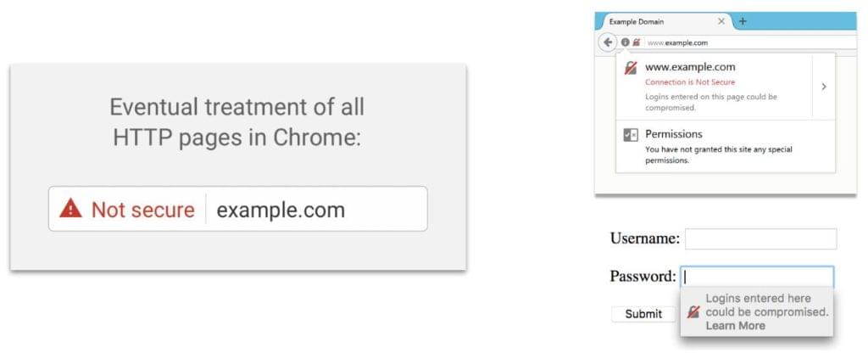Expand connection details with the right chevron
The height and width of the screenshot is (359, 868).
[824, 87]
